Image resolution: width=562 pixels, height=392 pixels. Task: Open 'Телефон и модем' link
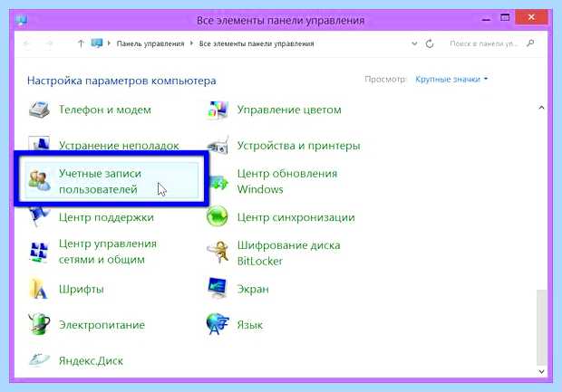pyautogui.click(x=105, y=110)
